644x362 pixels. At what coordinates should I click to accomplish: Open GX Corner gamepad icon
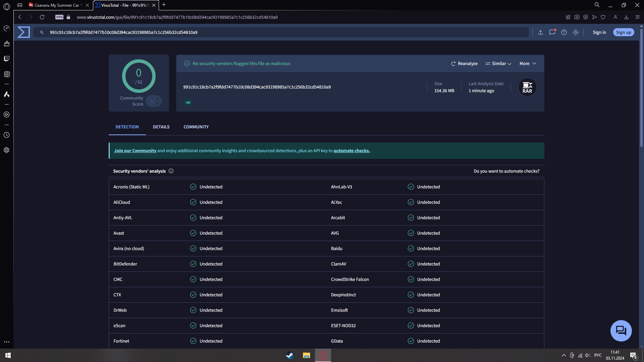tap(20, 5)
